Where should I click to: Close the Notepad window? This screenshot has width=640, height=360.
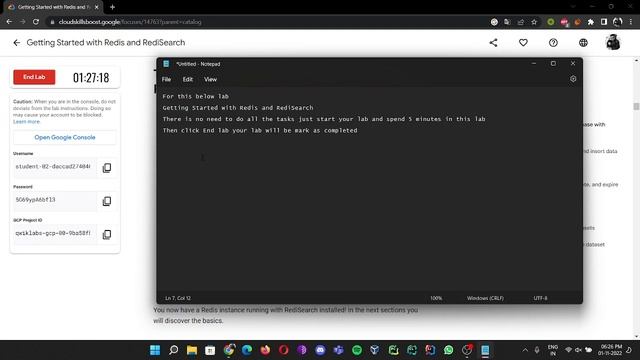click(x=573, y=64)
